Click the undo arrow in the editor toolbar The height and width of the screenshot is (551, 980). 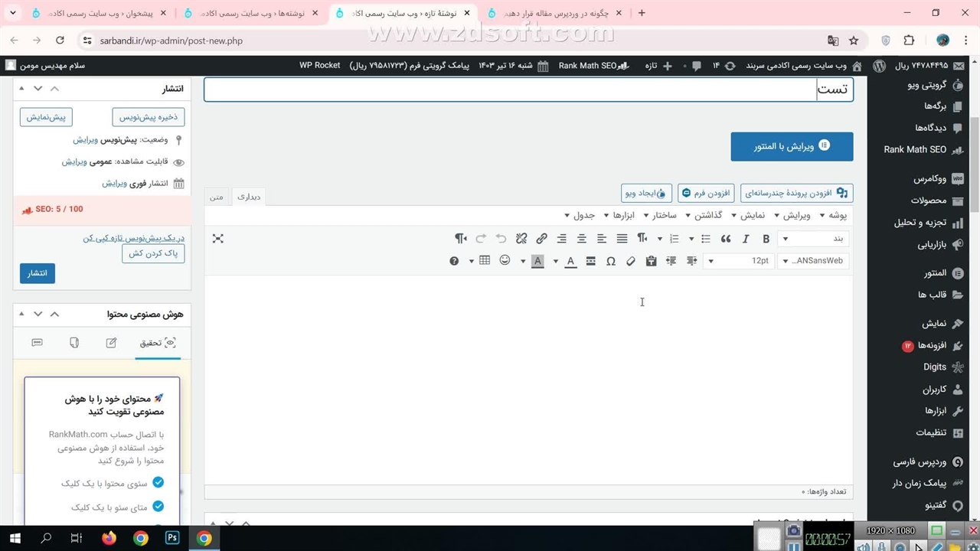(501, 239)
